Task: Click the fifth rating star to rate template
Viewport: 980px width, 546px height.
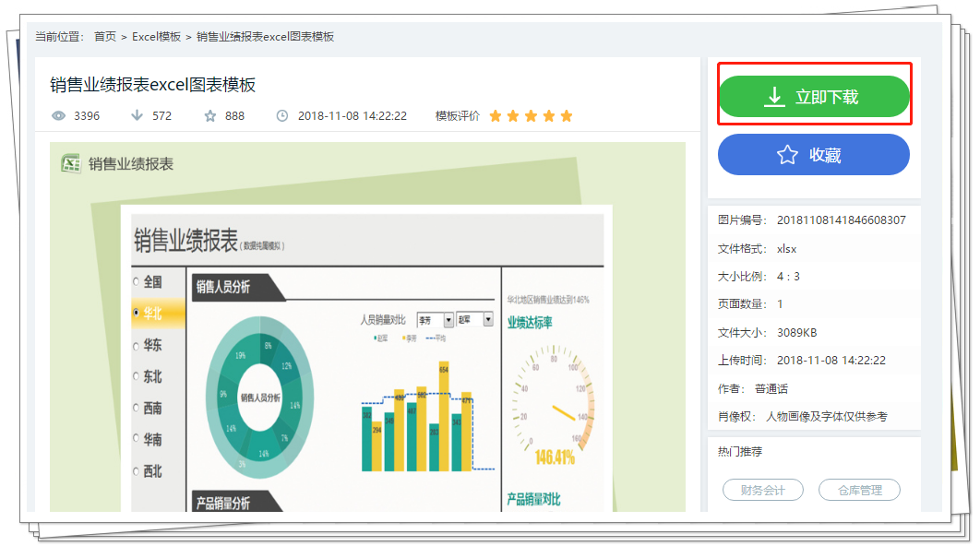Action: [565, 115]
